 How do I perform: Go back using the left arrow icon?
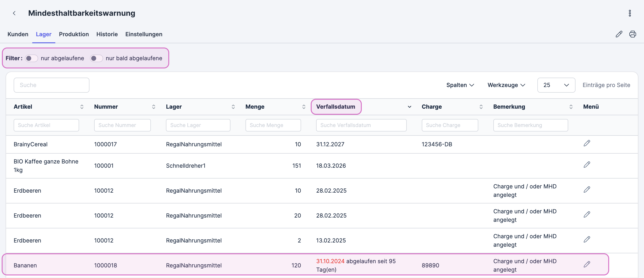pyautogui.click(x=14, y=13)
